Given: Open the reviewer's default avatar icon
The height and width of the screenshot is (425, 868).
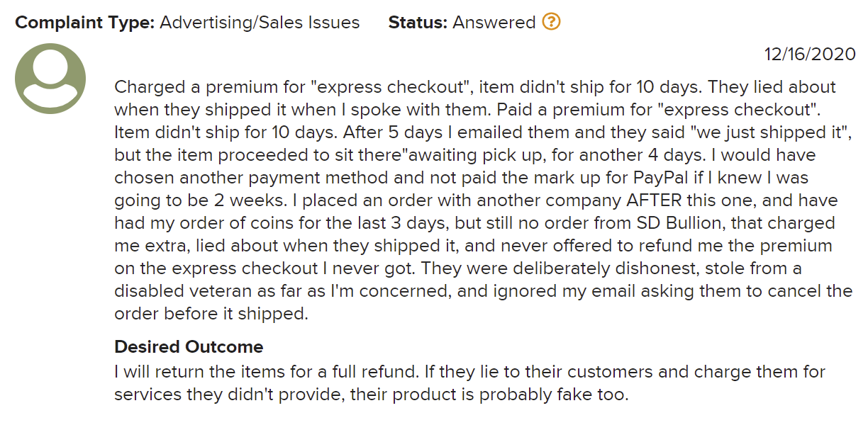Looking at the screenshot, I should coord(50,79).
